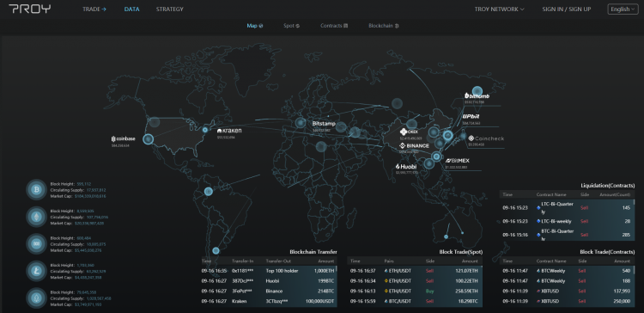The height and width of the screenshot is (313, 644).
Task: Click the map node above the Bithumb logo
Action: [x=477, y=91]
